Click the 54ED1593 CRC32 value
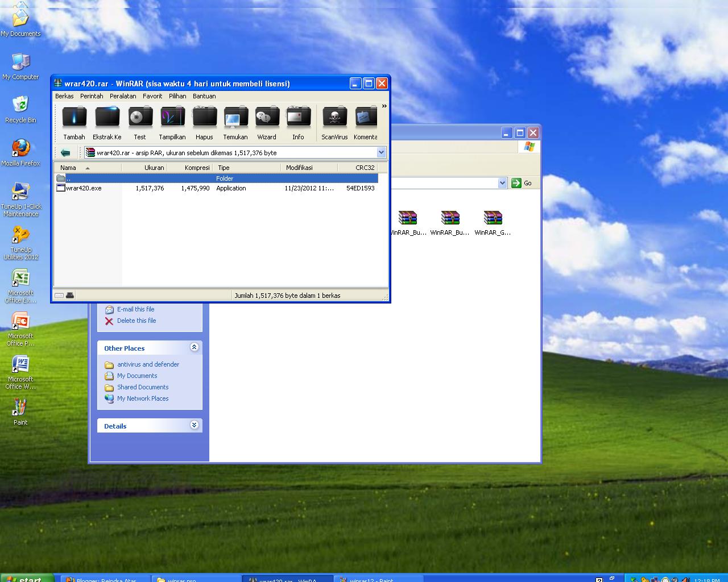 (361, 188)
